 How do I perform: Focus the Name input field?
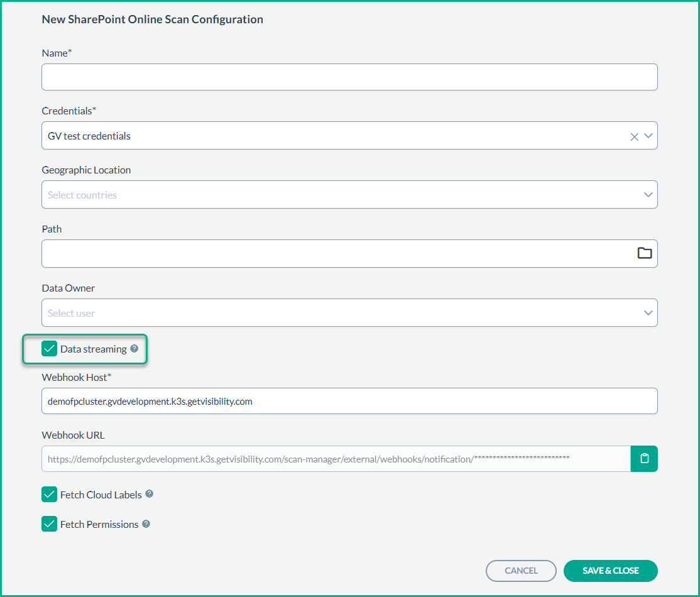[x=349, y=77]
